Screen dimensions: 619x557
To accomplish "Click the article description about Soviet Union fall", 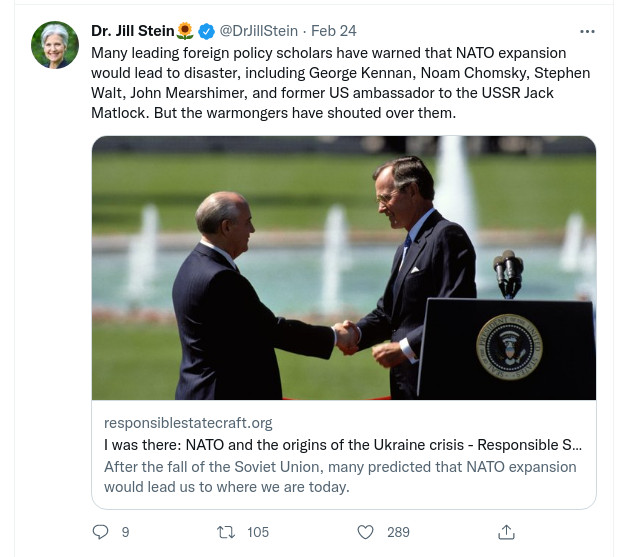I will click(340, 476).
